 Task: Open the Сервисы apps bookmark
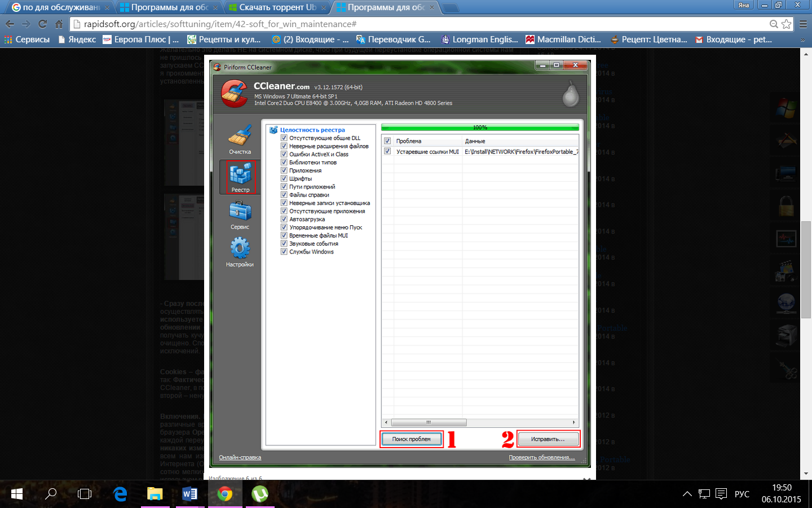point(27,40)
